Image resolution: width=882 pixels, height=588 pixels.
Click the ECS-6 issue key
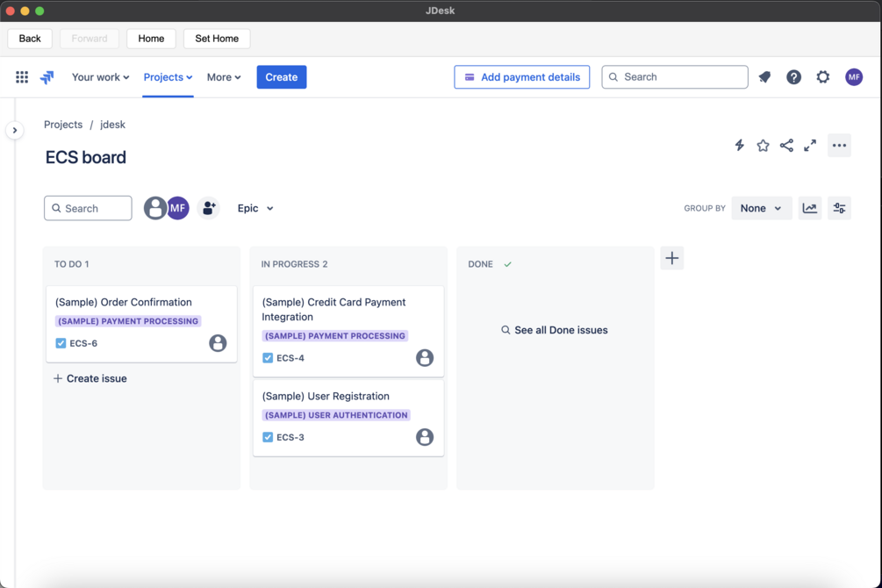(x=83, y=343)
